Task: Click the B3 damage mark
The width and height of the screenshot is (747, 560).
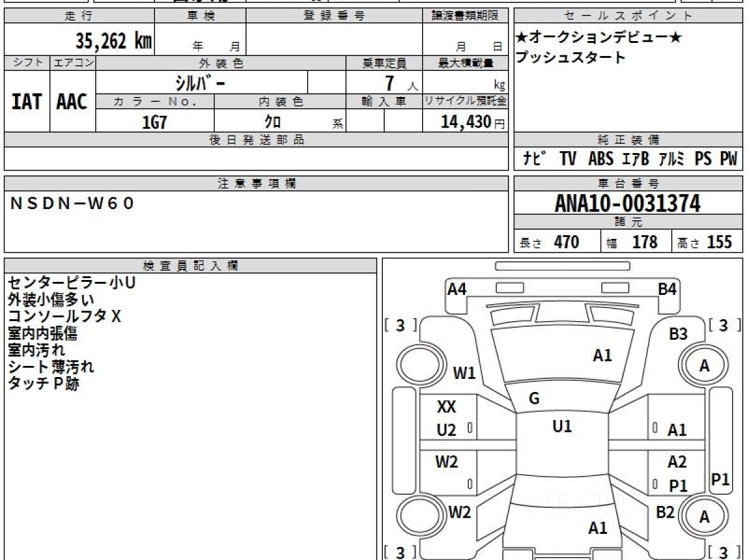Action: [679, 334]
